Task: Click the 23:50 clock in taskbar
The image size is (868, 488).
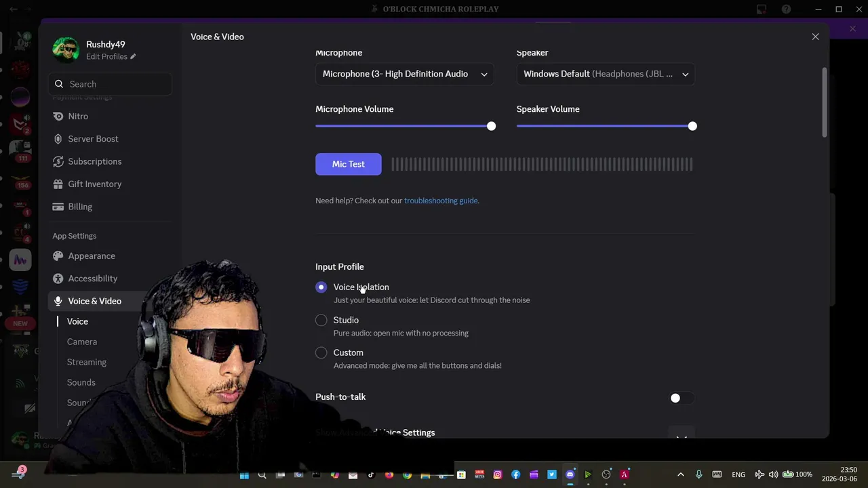Action: [x=848, y=470]
